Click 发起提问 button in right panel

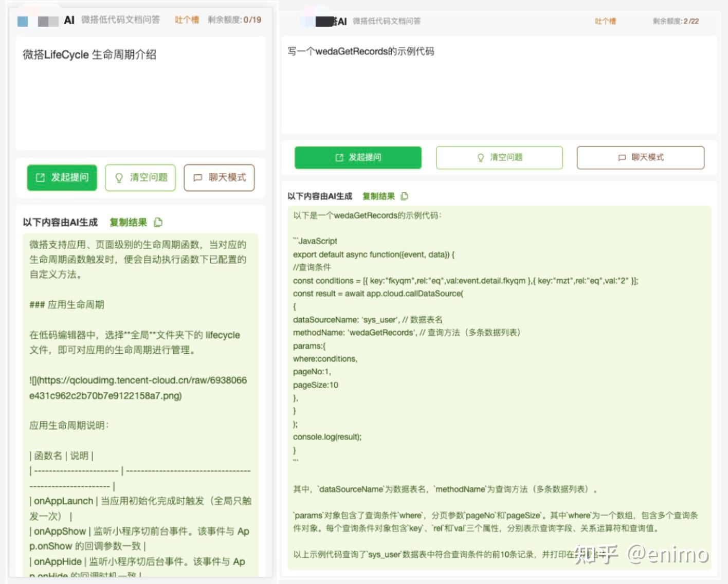358,157
